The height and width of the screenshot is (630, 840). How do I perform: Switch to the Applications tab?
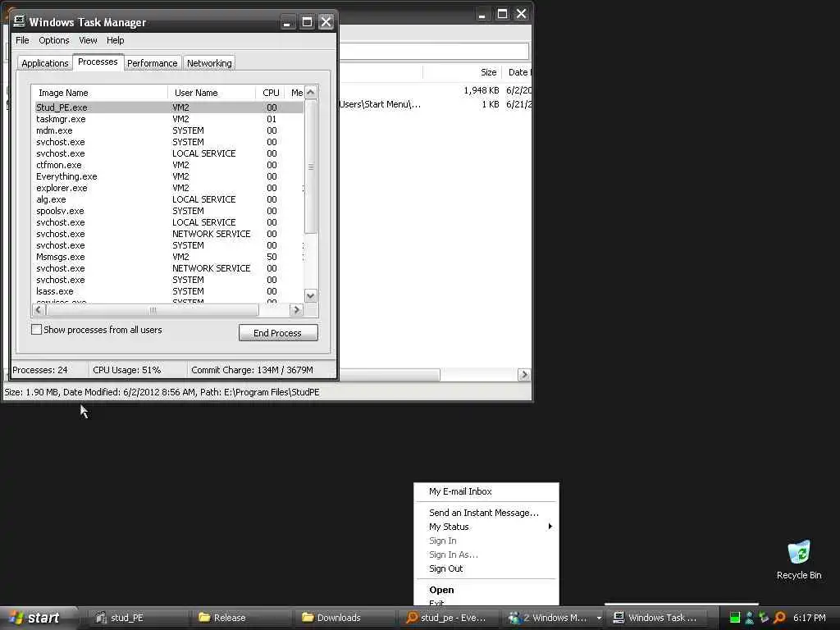[x=45, y=63]
